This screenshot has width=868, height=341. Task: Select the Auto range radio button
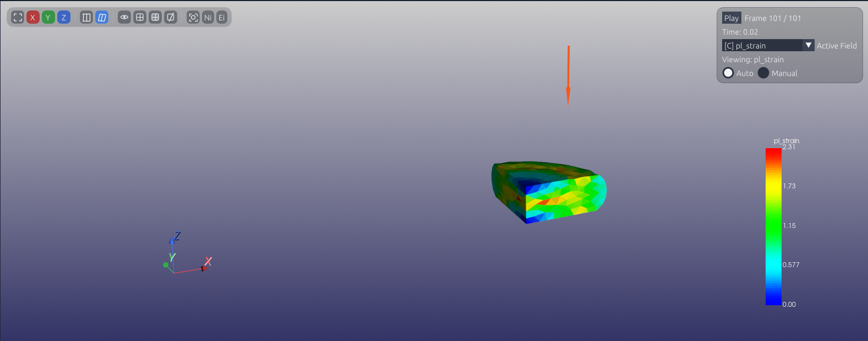(728, 73)
